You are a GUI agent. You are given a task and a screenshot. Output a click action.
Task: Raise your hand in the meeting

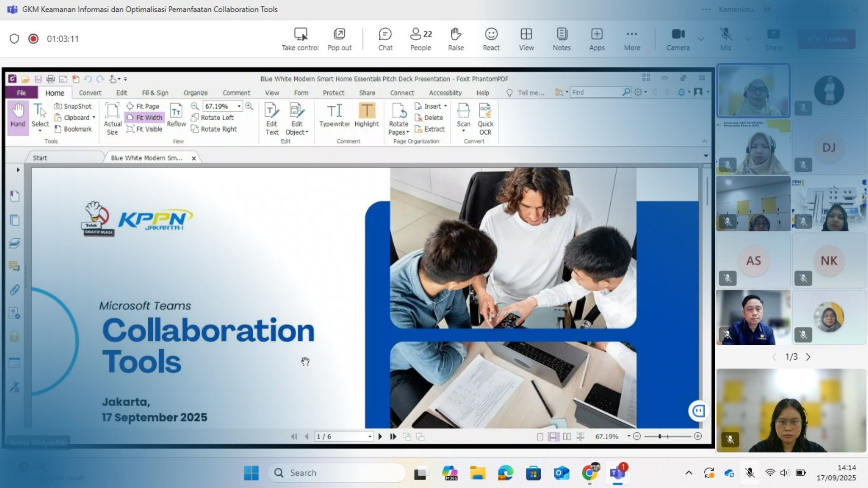[456, 39]
